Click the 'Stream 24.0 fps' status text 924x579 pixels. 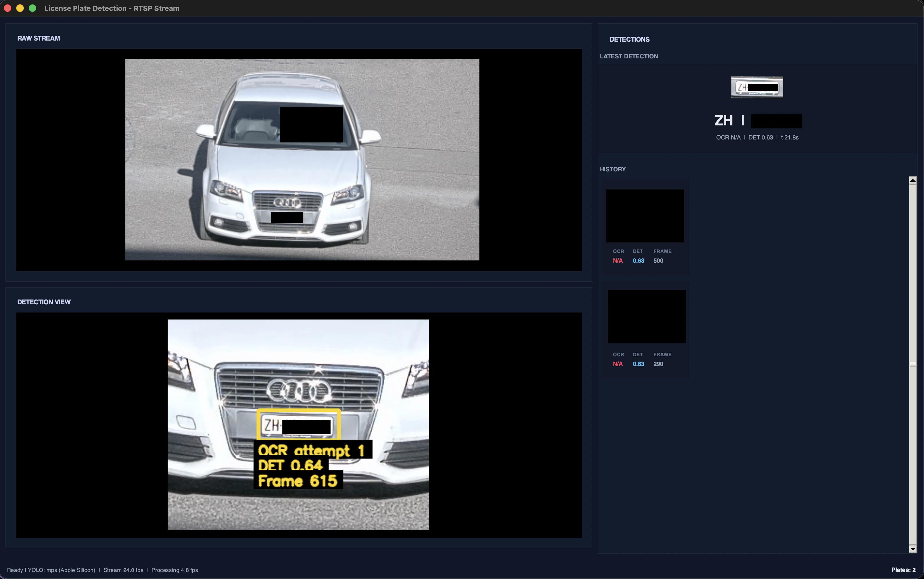(x=123, y=570)
